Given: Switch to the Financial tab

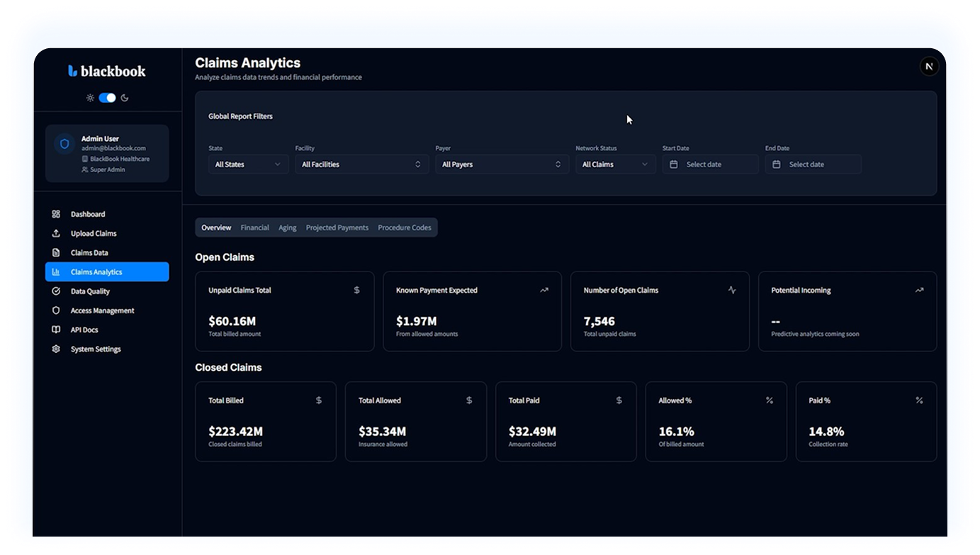Looking at the screenshot, I should (254, 227).
